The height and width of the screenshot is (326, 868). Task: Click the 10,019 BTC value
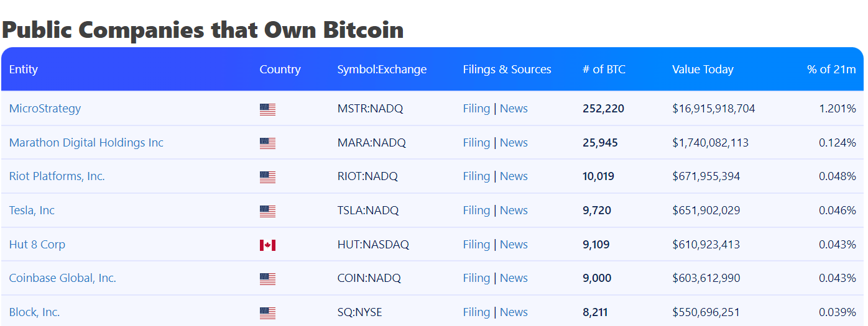pos(599,176)
